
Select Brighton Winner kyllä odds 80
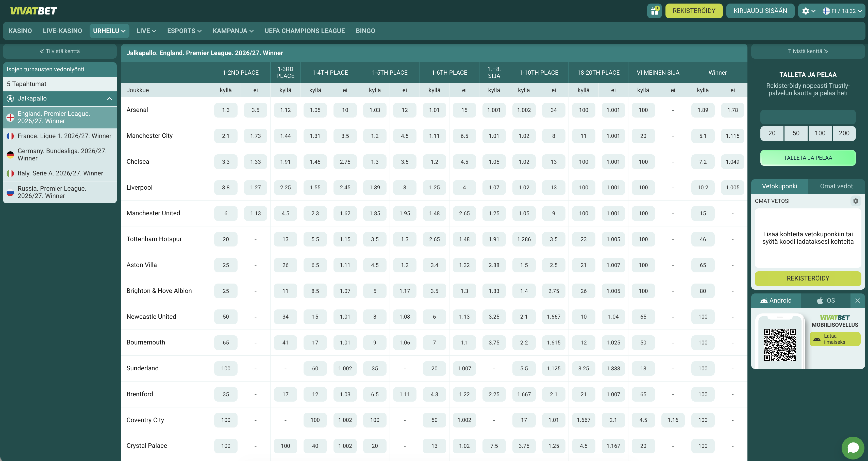click(703, 291)
